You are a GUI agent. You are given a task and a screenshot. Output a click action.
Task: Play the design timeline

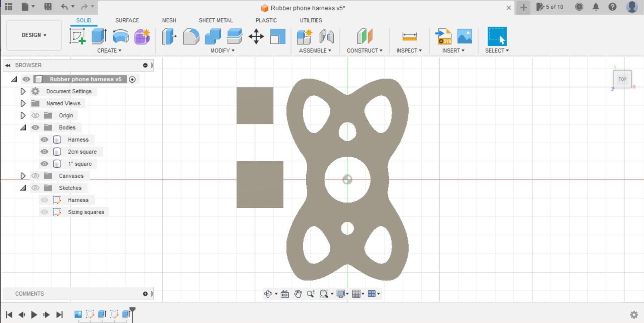point(34,315)
